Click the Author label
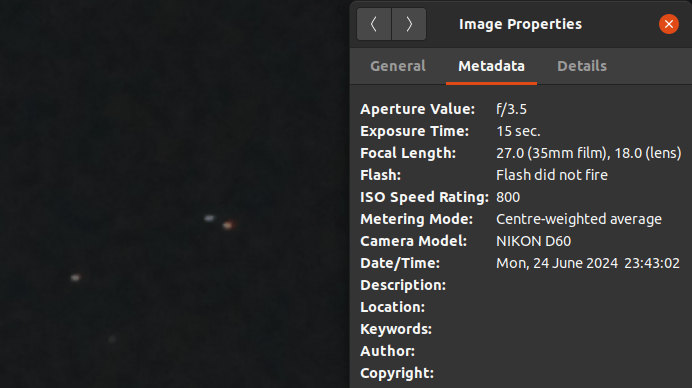This screenshot has height=388, width=692. click(387, 351)
